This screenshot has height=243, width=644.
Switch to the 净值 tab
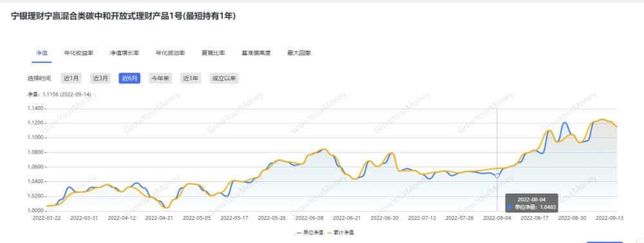41,53
